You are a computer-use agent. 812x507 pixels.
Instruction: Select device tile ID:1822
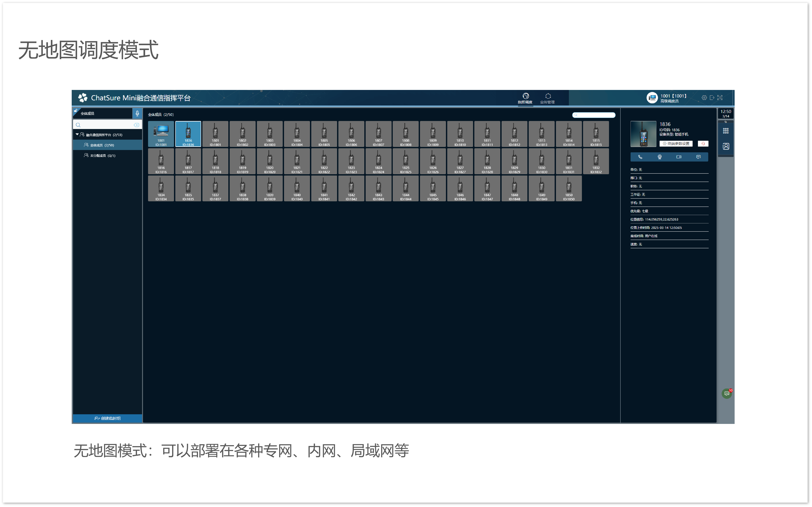[x=324, y=161]
